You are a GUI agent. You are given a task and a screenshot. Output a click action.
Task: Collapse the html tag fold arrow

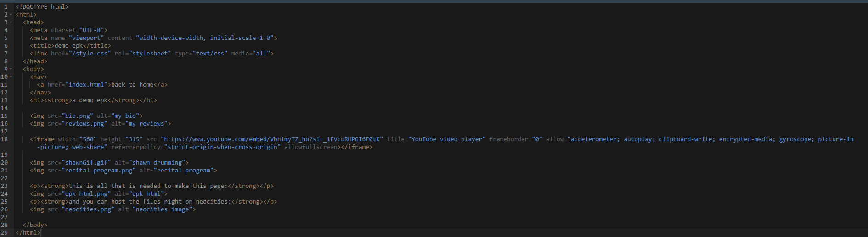coord(11,15)
